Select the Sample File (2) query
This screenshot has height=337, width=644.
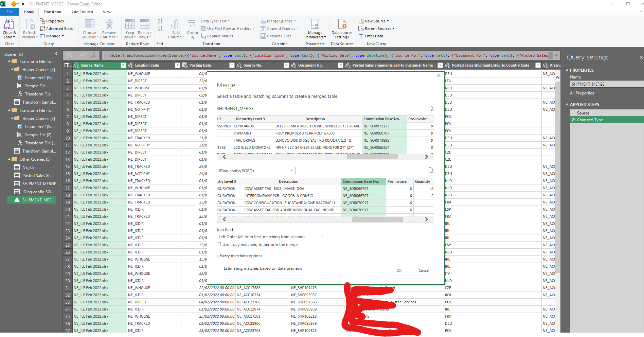[x=38, y=135]
